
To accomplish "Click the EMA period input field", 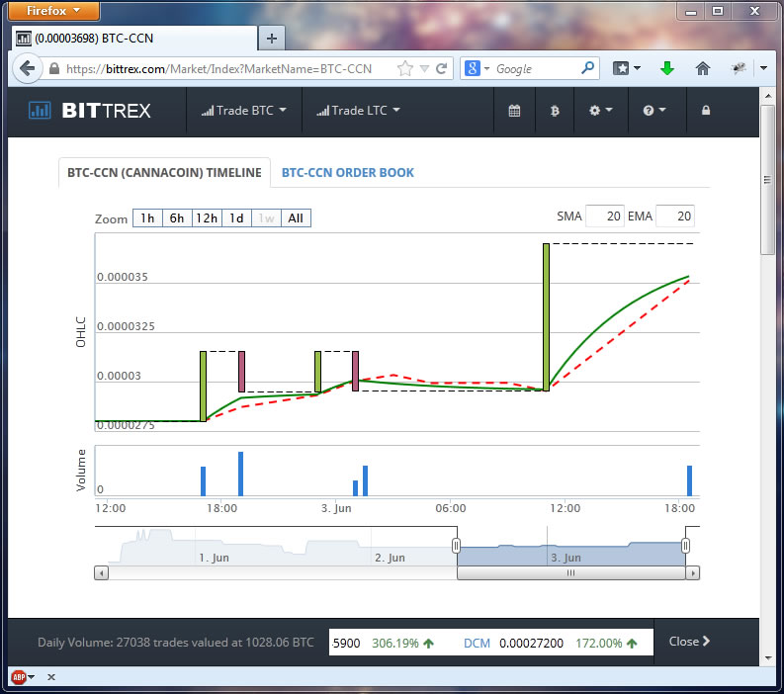I will 675,216.
